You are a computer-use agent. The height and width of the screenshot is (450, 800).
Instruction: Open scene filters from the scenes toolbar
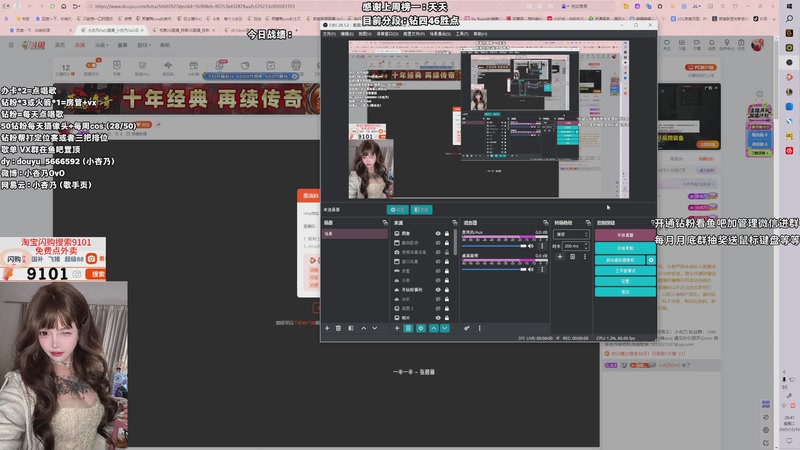click(x=351, y=328)
